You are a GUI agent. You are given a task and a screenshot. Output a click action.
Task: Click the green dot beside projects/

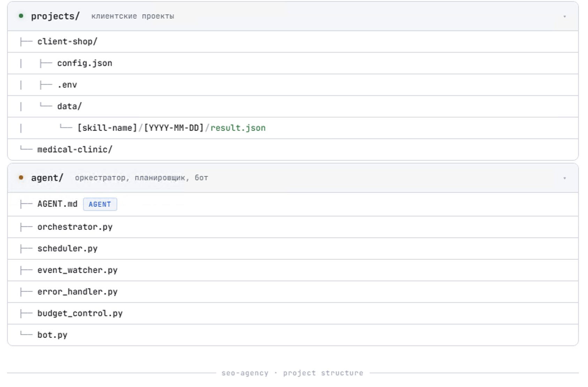[21, 16]
